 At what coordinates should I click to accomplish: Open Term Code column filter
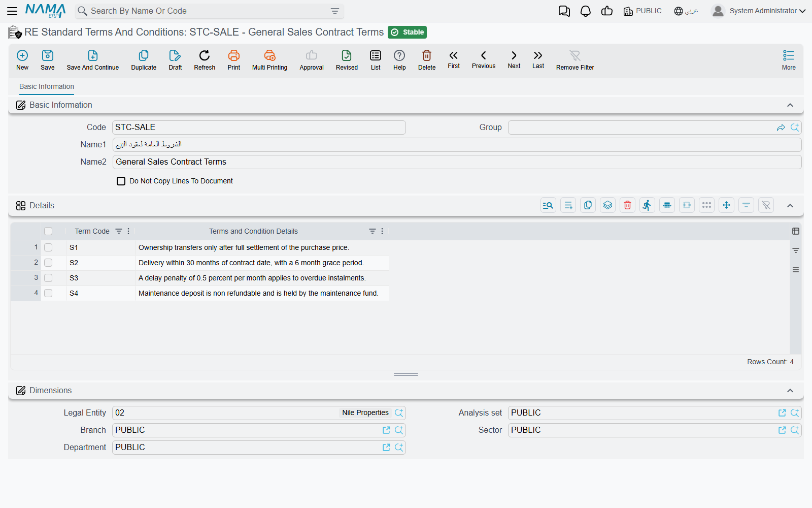point(119,231)
